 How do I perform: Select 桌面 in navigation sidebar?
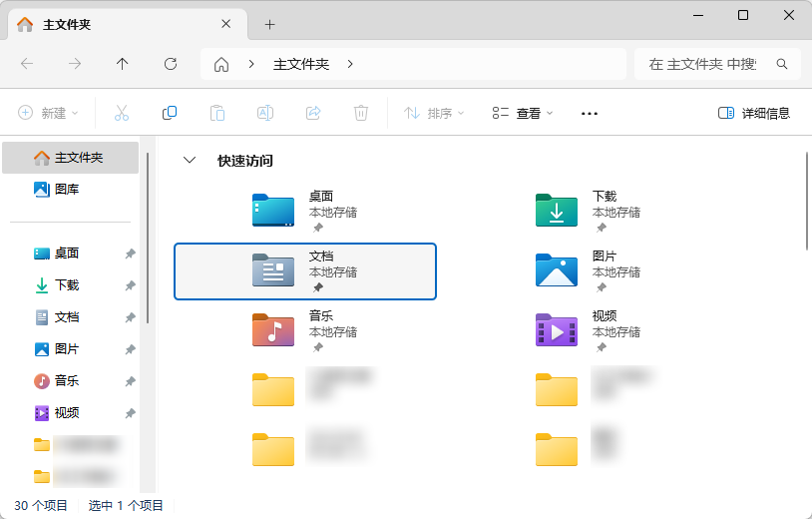[71, 254]
